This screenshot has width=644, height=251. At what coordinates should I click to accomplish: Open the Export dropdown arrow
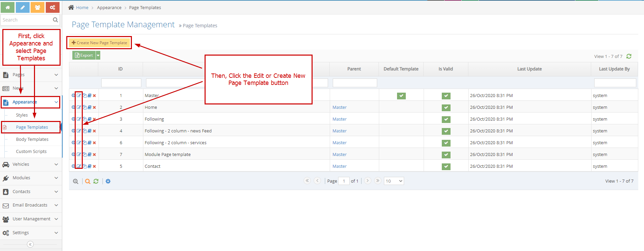[98, 56]
